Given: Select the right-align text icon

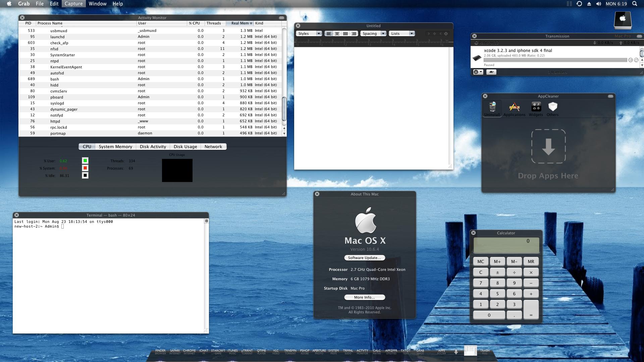Looking at the screenshot, I should coord(354,34).
